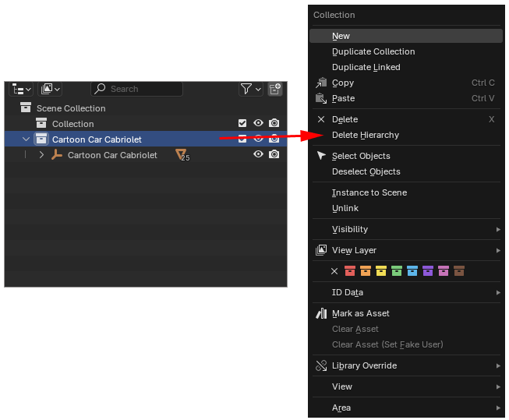Click the outliner Search field
Image resolution: width=509 pixels, height=420 pixels.
click(137, 89)
